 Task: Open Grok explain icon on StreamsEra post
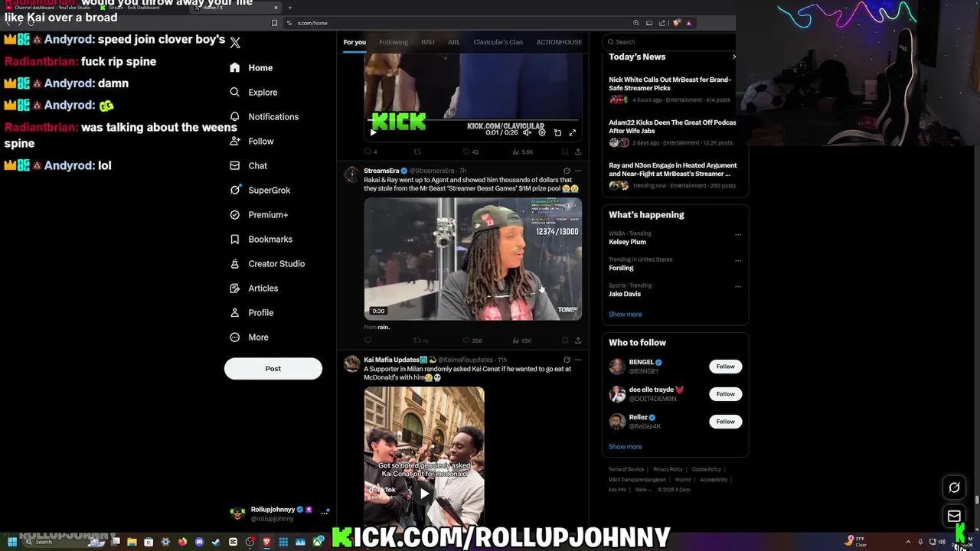click(567, 171)
